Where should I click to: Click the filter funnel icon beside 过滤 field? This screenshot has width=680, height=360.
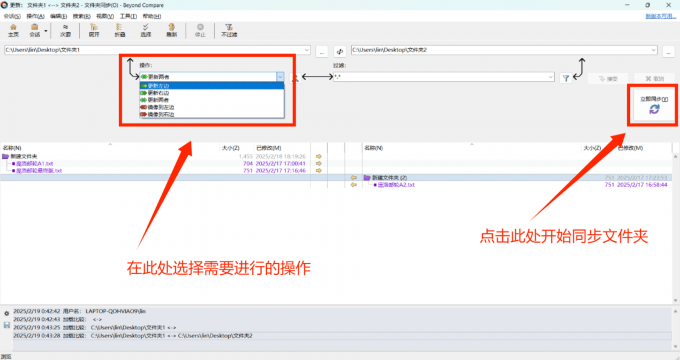coord(566,79)
